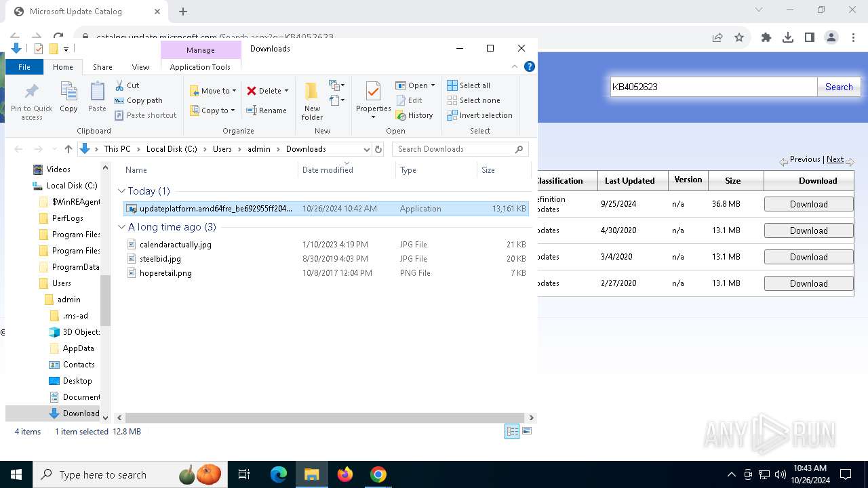Screen dimensions: 868x488
Task: Click Pin to Quick access icon
Action: click(31, 102)
